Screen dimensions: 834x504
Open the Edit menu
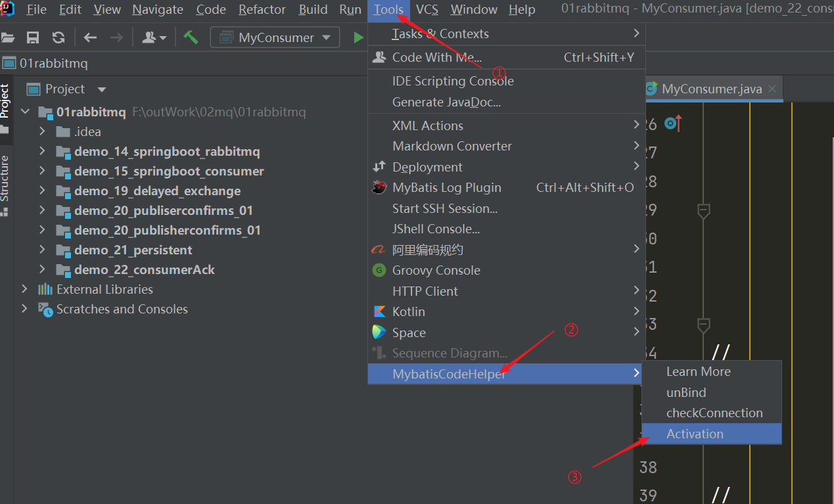70,9
